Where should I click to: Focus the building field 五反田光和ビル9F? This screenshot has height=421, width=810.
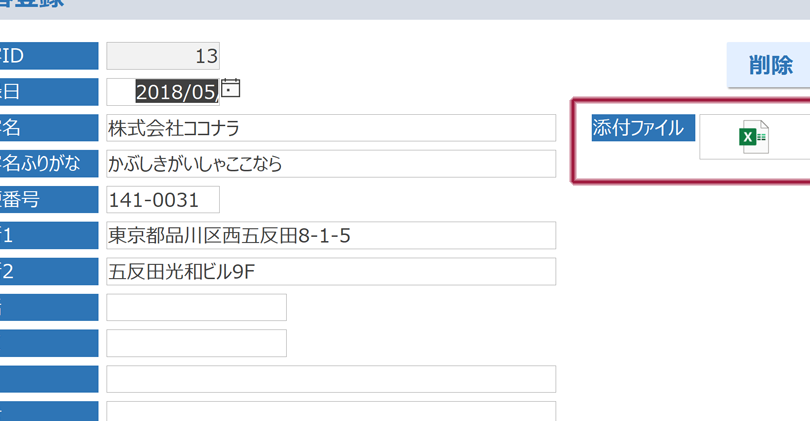330,272
